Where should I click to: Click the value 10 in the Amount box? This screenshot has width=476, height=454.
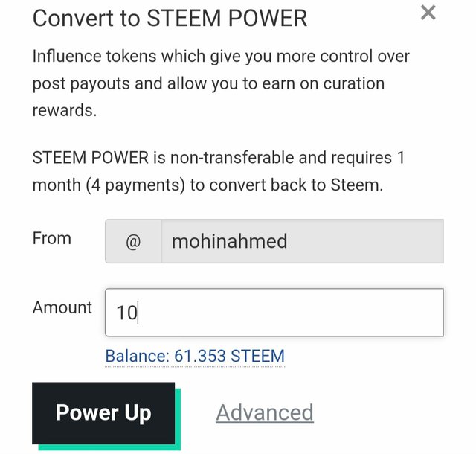126,313
